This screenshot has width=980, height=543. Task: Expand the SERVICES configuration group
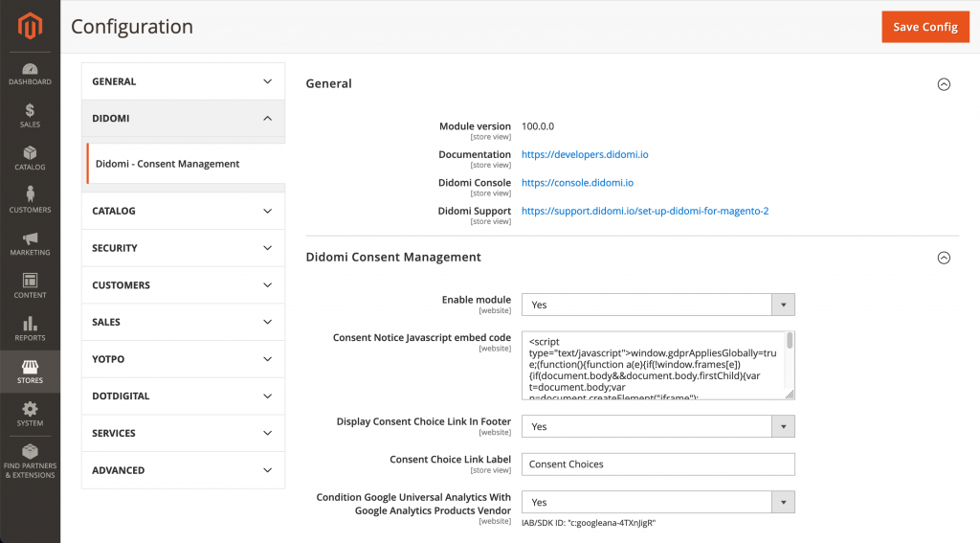click(x=183, y=432)
